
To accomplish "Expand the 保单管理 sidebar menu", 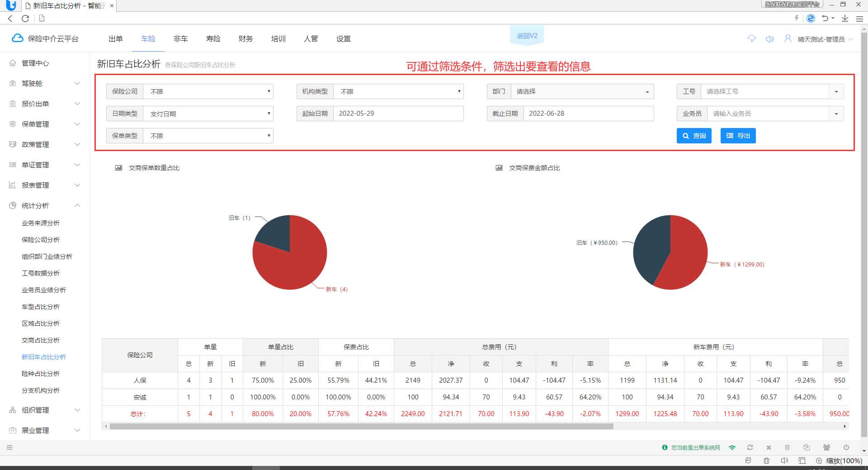I will pyautogui.click(x=45, y=124).
